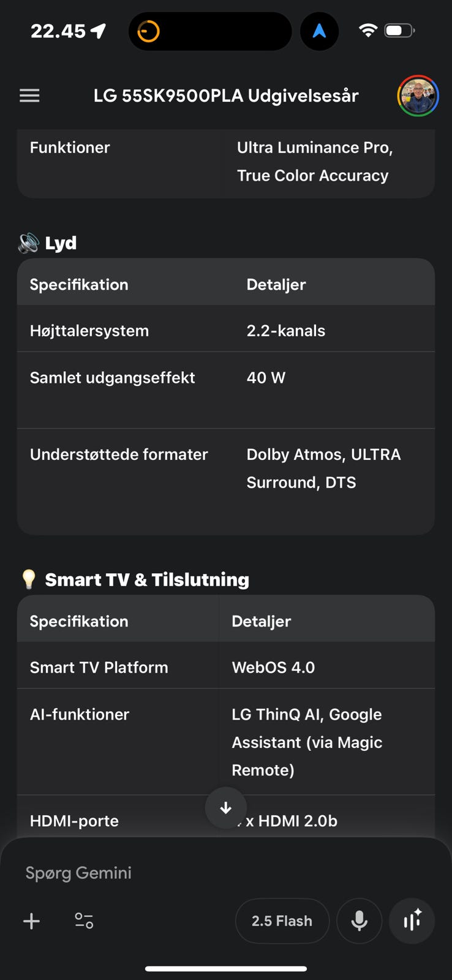Tap the LG ThinQ AI details cell
Image resolution: width=452 pixels, height=980 pixels.
point(307,742)
